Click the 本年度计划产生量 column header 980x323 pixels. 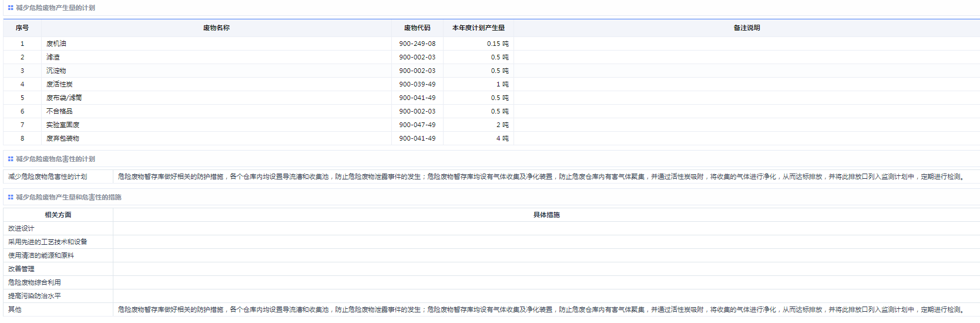pos(478,28)
